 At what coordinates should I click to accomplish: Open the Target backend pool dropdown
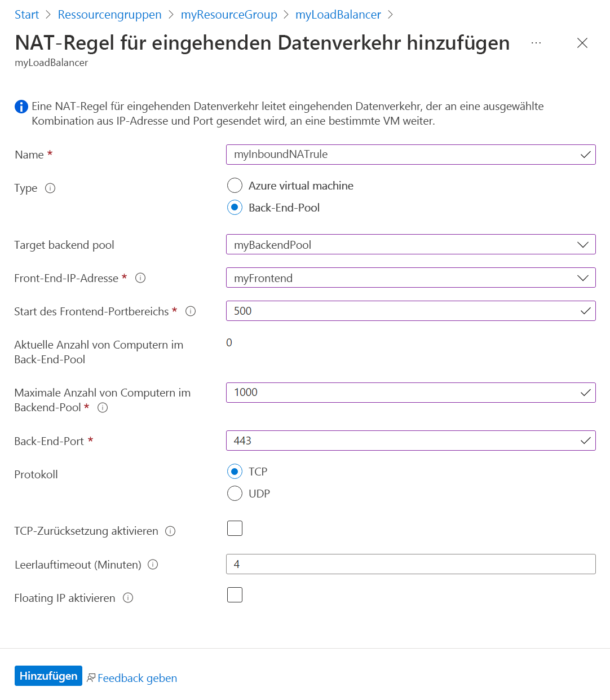point(584,244)
